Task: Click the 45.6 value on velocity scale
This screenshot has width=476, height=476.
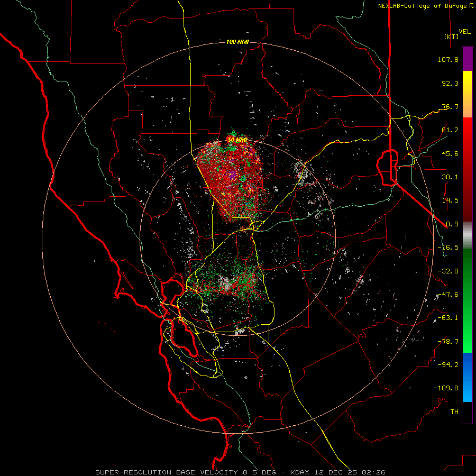Action: coord(450,153)
